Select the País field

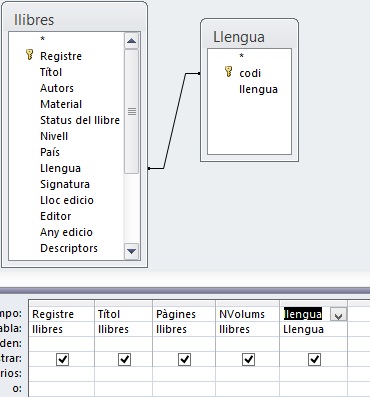point(50,152)
